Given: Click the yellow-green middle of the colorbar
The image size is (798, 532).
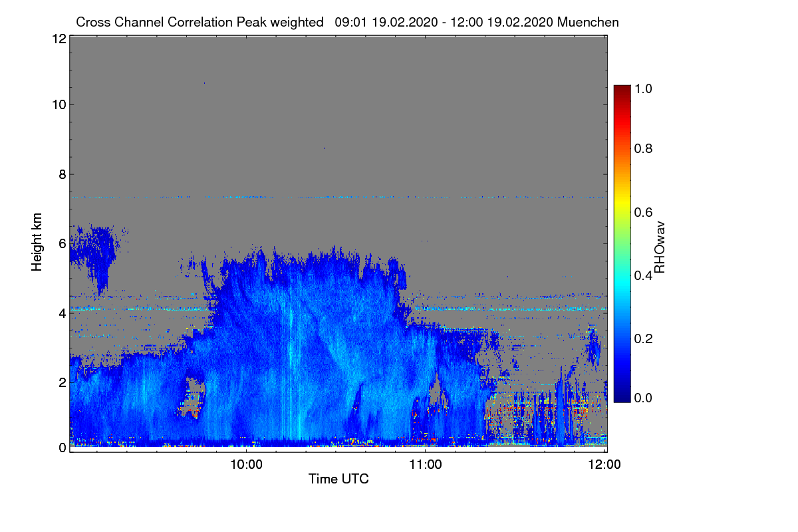Looking at the screenshot, I should 622,226.
